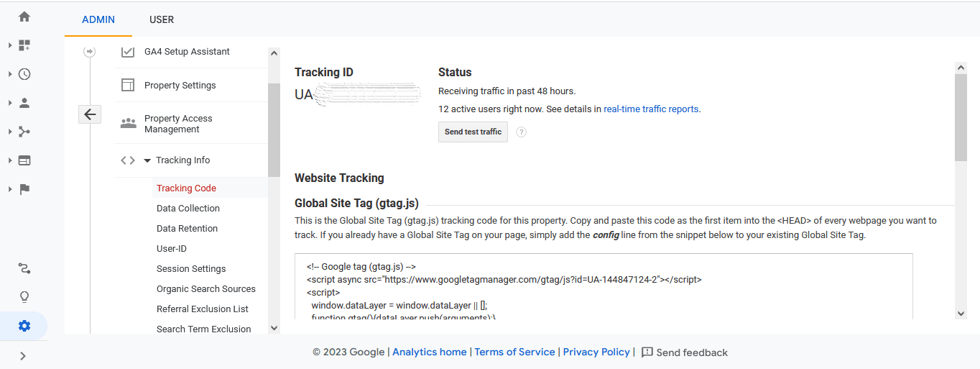Open Behavior icon in sidebar
The height and width of the screenshot is (369, 980).
[x=24, y=160]
